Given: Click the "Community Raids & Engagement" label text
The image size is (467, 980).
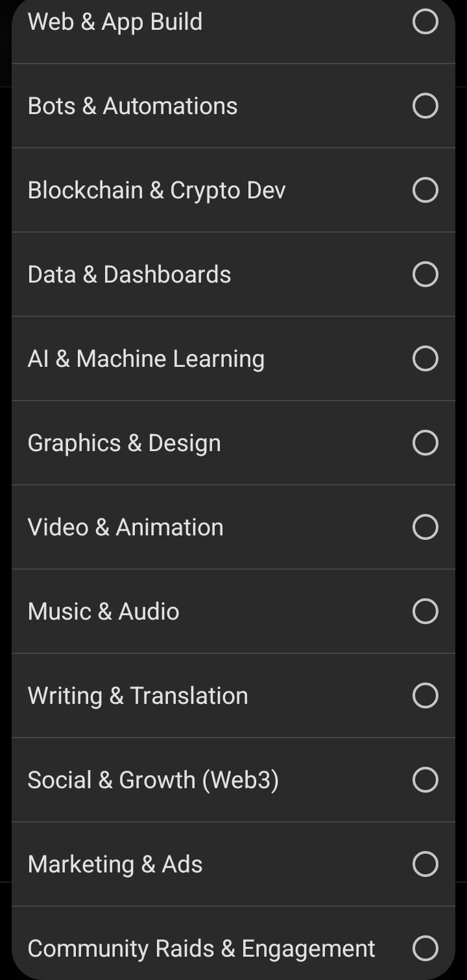Looking at the screenshot, I should [x=202, y=949].
